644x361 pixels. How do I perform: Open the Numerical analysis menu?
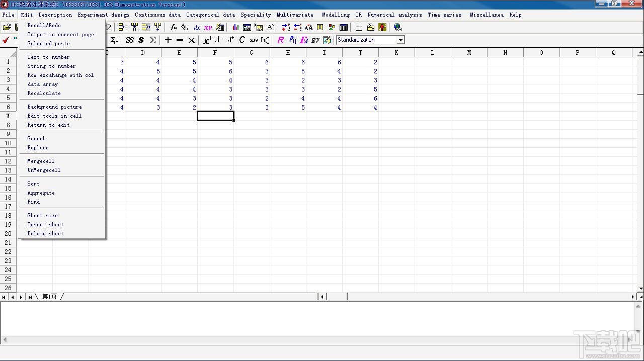[394, 15]
